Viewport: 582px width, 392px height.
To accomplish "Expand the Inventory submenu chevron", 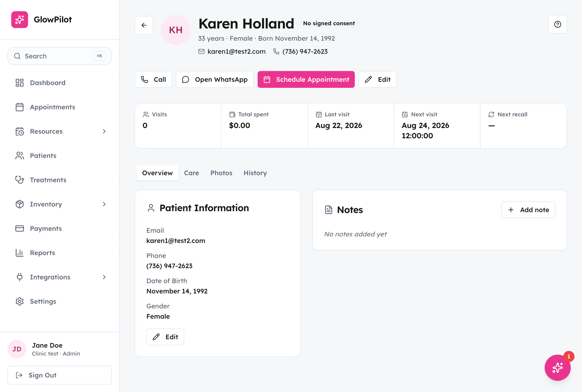I will (104, 204).
